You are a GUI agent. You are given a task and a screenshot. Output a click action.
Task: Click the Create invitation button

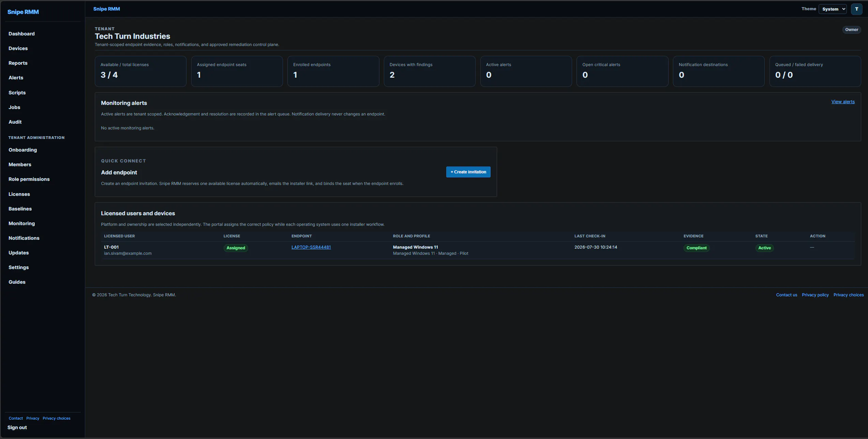468,172
